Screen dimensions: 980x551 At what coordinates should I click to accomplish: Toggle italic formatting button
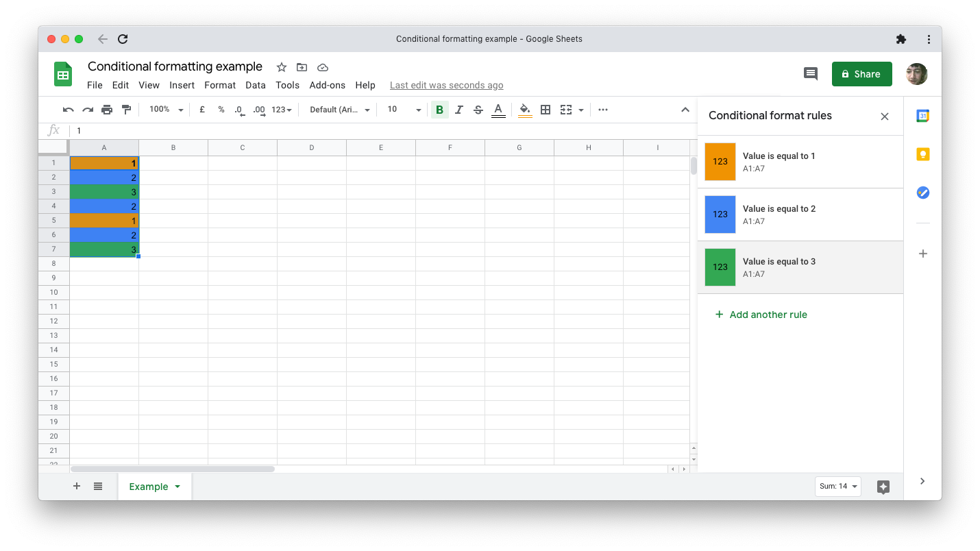pos(459,110)
